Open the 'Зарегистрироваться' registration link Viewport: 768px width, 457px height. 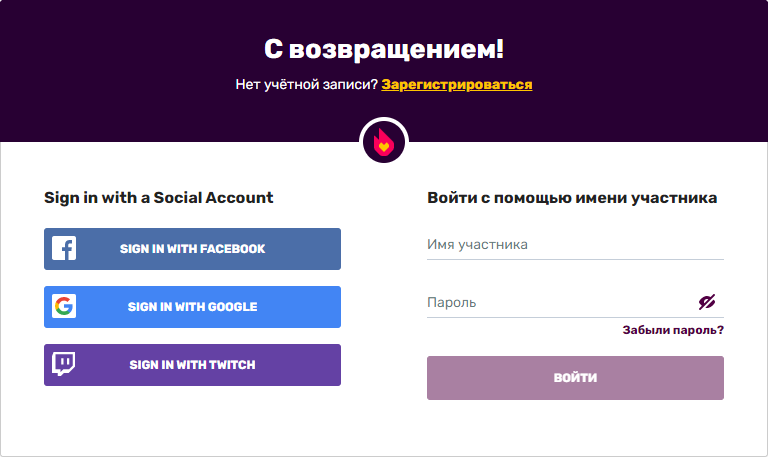click(457, 85)
